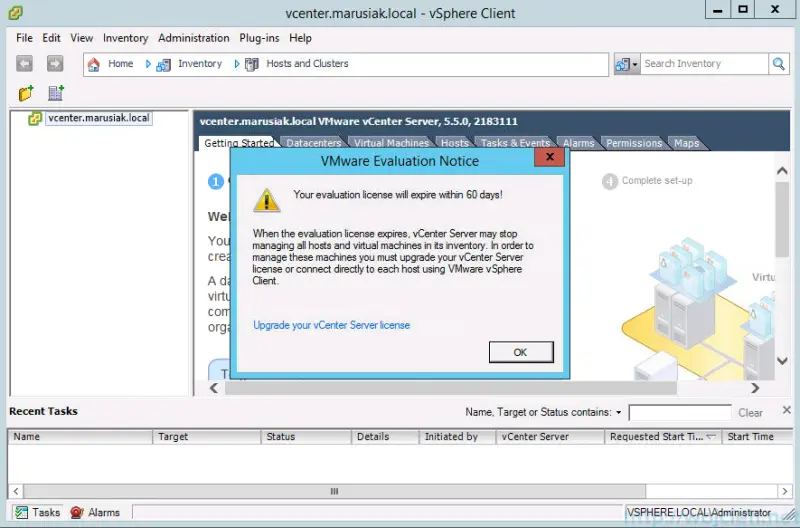Expand the arrow after Inventory breadcrumb
800x528 pixels.
pyautogui.click(x=237, y=64)
